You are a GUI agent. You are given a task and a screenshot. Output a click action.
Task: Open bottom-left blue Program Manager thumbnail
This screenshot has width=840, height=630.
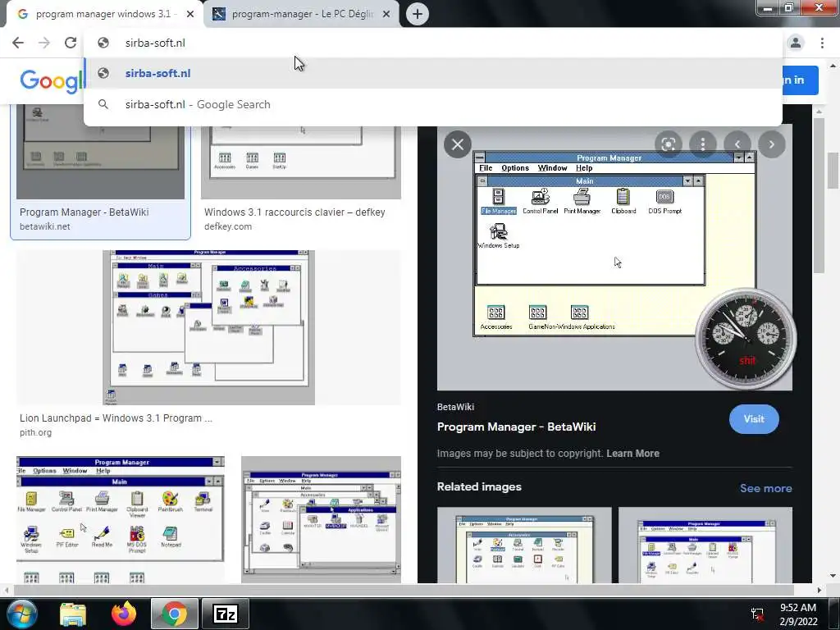coord(121,519)
